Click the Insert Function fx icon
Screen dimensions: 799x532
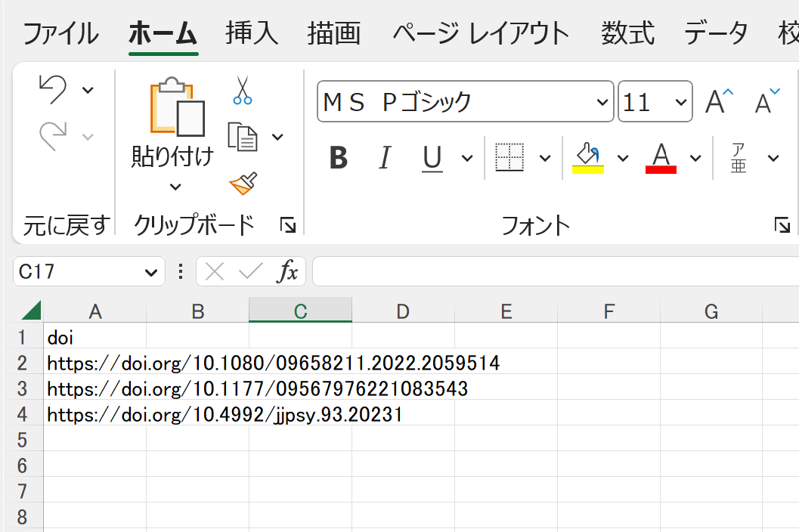tap(286, 271)
